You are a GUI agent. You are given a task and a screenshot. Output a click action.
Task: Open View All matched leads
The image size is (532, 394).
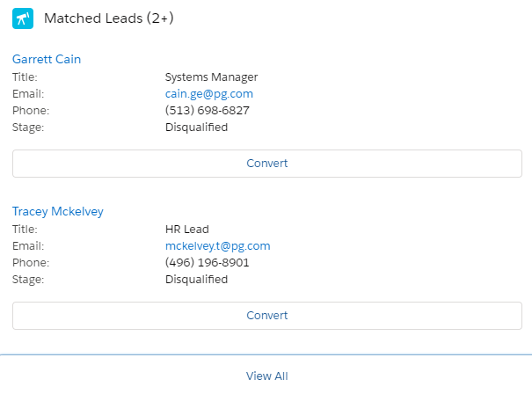[266, 376]
